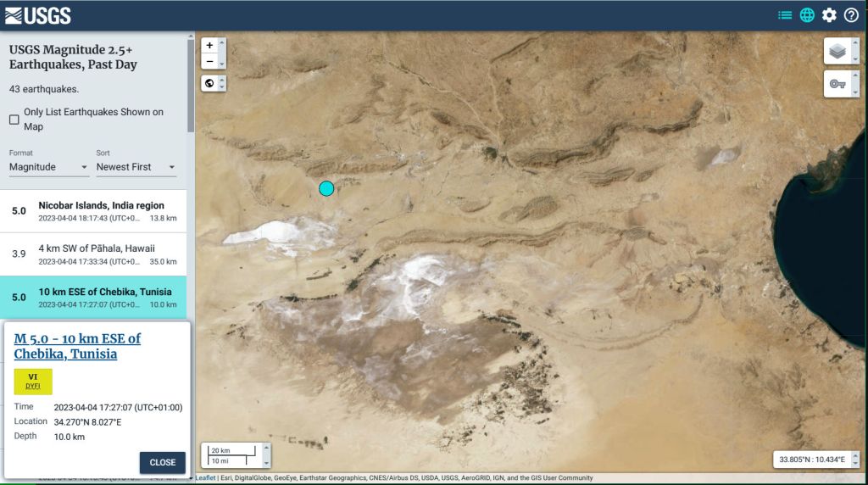Open the map layers control

(837, 52)
